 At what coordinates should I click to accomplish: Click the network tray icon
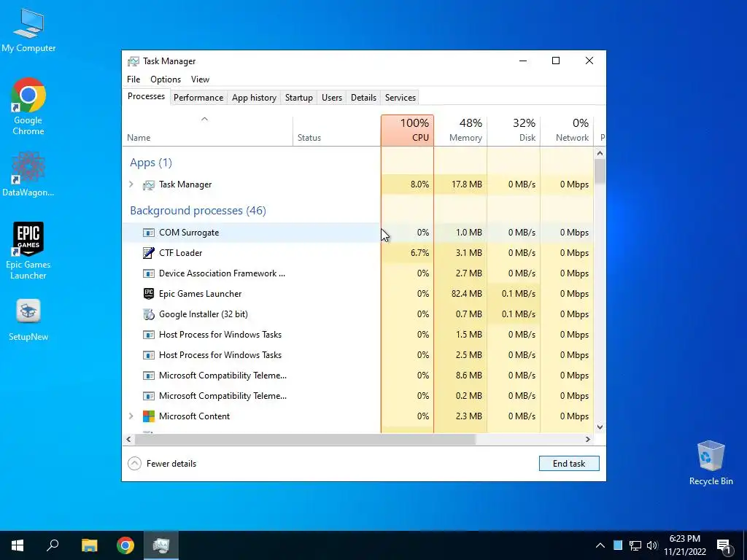[x=635, y=545]
